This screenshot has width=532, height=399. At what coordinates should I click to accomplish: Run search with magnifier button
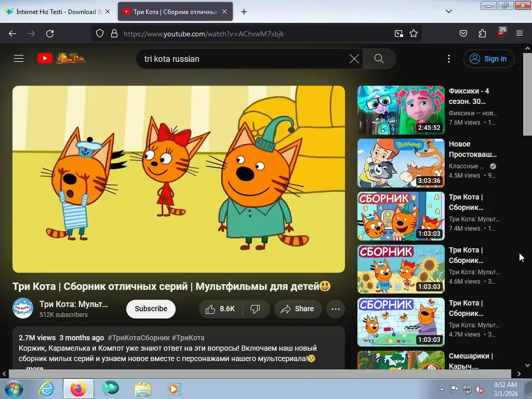coord(379,59)
